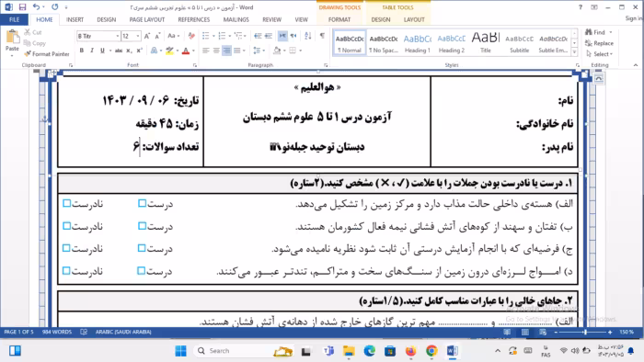This screenshot has width=644, height=362.
Task: Click Clear Formatting icon
Action: click(191, 36)
